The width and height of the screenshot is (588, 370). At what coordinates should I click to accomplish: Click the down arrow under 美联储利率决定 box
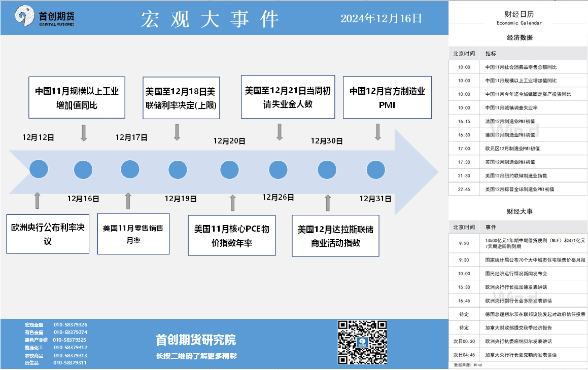[x=177, y=132]
